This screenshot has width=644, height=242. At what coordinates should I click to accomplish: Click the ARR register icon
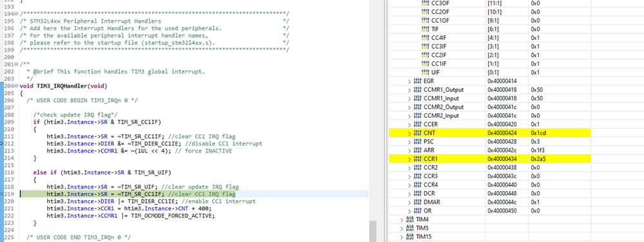click(x=417, y=150)
